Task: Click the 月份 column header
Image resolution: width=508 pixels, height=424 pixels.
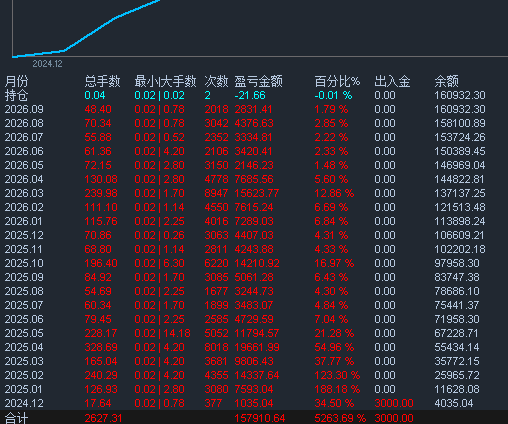Action: click(17, 81)
